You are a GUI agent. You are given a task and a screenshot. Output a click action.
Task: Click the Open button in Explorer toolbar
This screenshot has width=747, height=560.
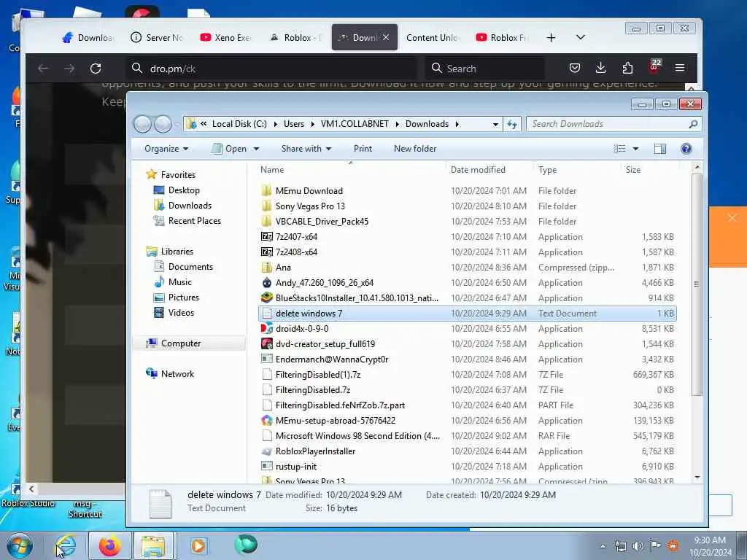(230, 149)
